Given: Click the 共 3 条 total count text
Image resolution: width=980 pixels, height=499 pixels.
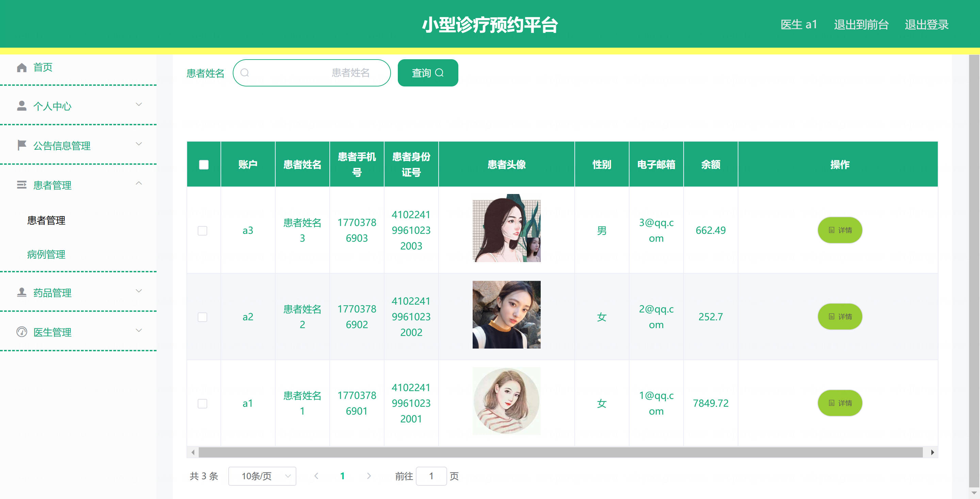Looking at the screenshot, I should [x=204, y=476].
